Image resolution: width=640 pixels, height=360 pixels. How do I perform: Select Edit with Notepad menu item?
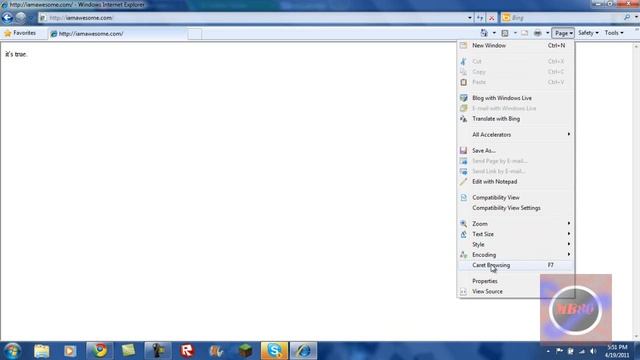click(x=516, y=182)
